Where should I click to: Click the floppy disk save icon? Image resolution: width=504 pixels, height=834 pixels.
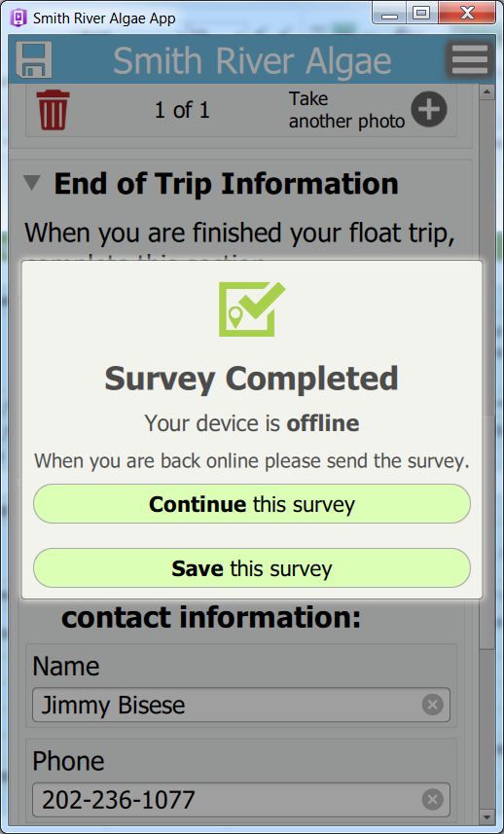[x=34, y=59]
